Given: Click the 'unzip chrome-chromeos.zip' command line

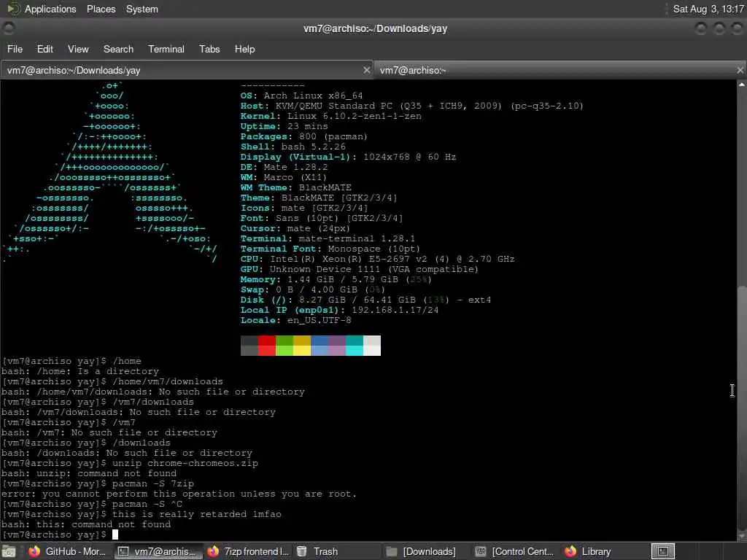Looking at the screenshot, I should click(130, 463).
